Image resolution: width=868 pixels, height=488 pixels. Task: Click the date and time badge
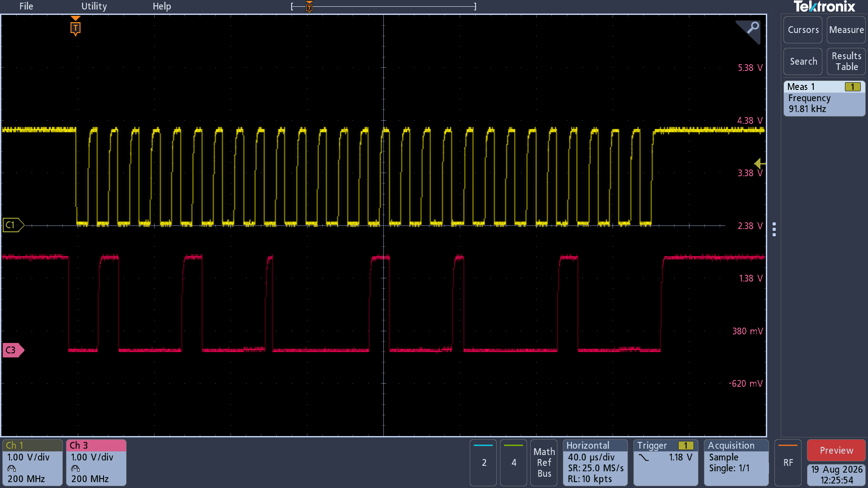pos(836,475)
